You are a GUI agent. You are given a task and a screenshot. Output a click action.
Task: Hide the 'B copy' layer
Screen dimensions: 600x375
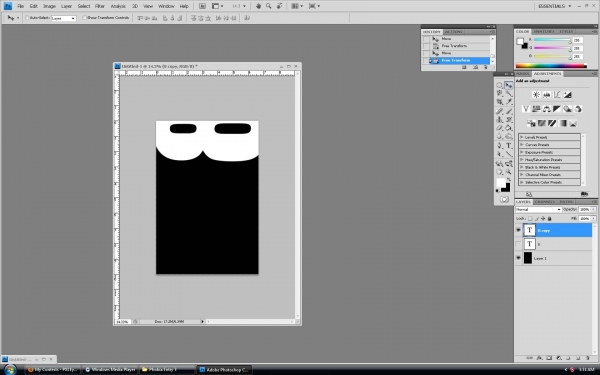(x=518, y=230)
